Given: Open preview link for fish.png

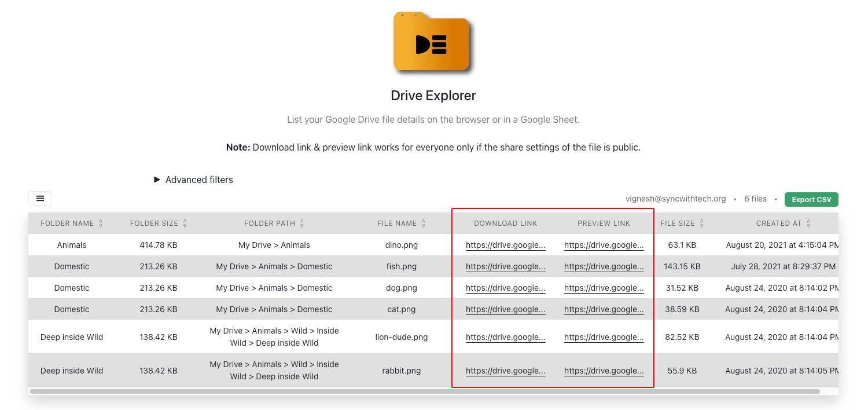Looking at the screenshot, I should click(x=604, y=266).
